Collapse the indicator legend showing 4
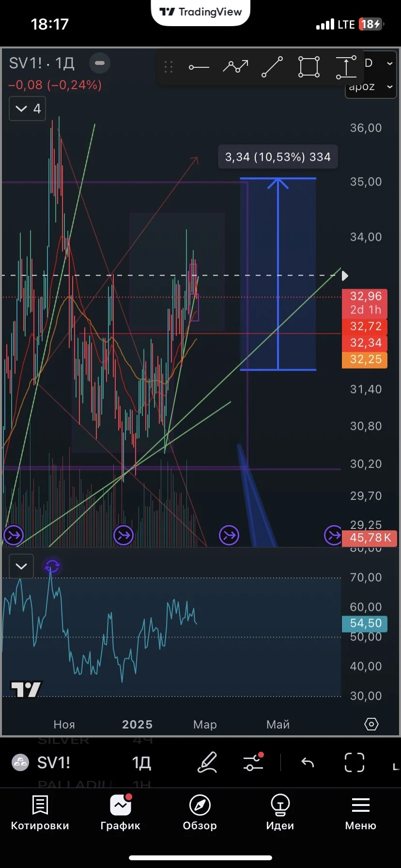 click(28, 108)
